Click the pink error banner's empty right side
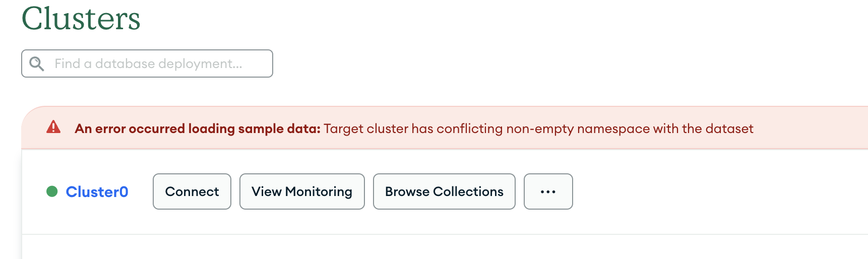868x259 pixels. click(812, 128)
